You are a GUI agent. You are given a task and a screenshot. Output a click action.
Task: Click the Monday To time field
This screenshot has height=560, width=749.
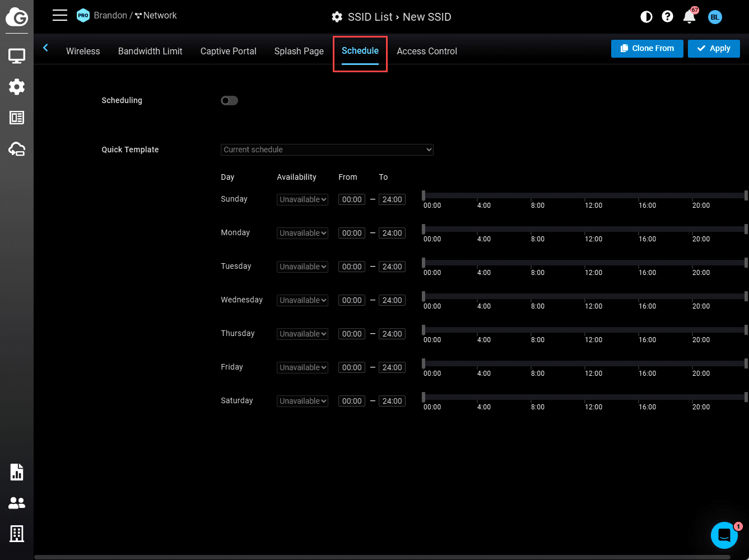pos(392,233)
